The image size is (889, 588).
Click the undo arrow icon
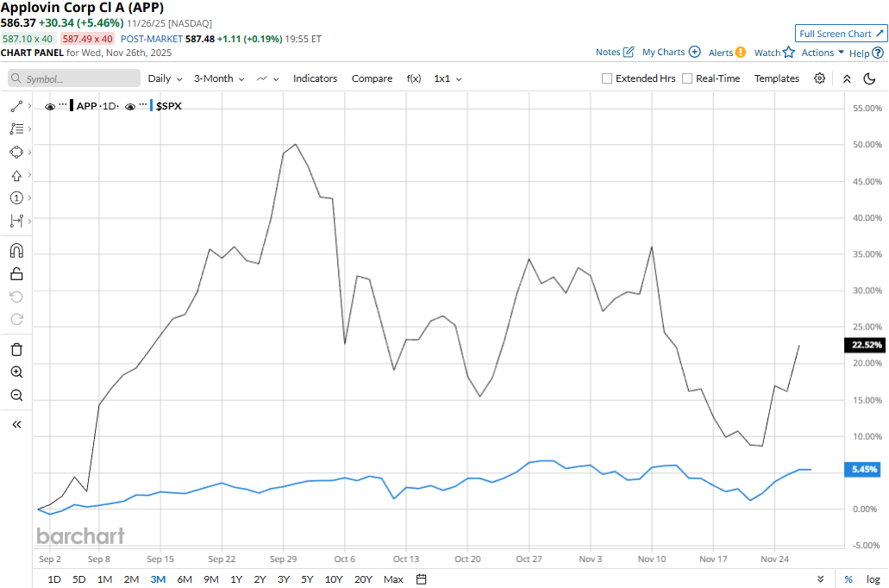(16, 297)
